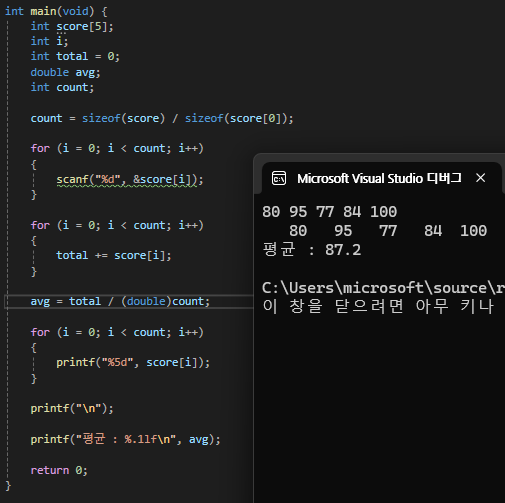Click the line 'total += score[i];'
The height and width of the screenshot is (503, 505).
click(114, 255)
